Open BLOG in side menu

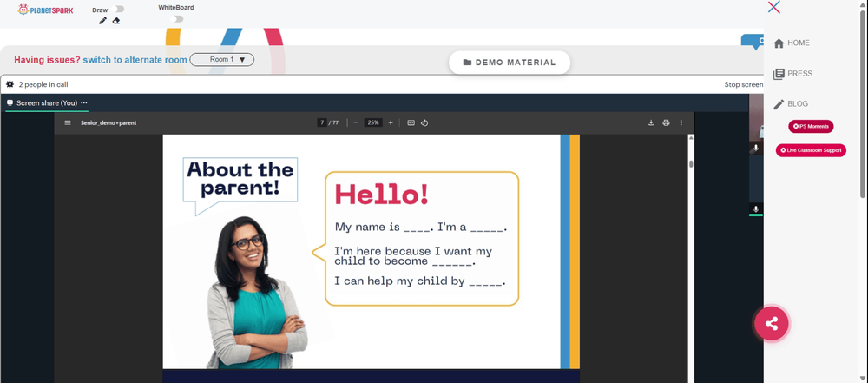[791, 103]
